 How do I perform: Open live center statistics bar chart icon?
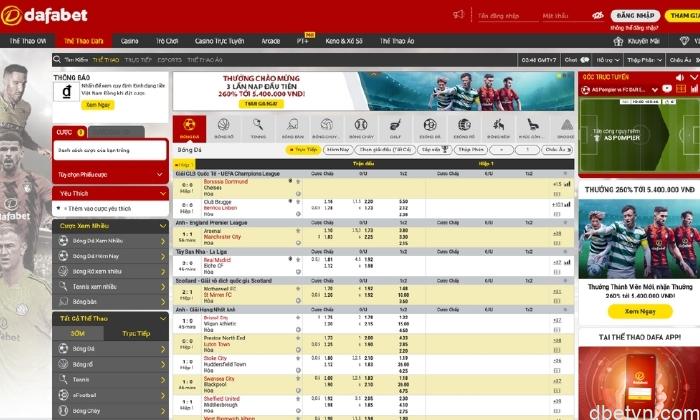(694, 89)
